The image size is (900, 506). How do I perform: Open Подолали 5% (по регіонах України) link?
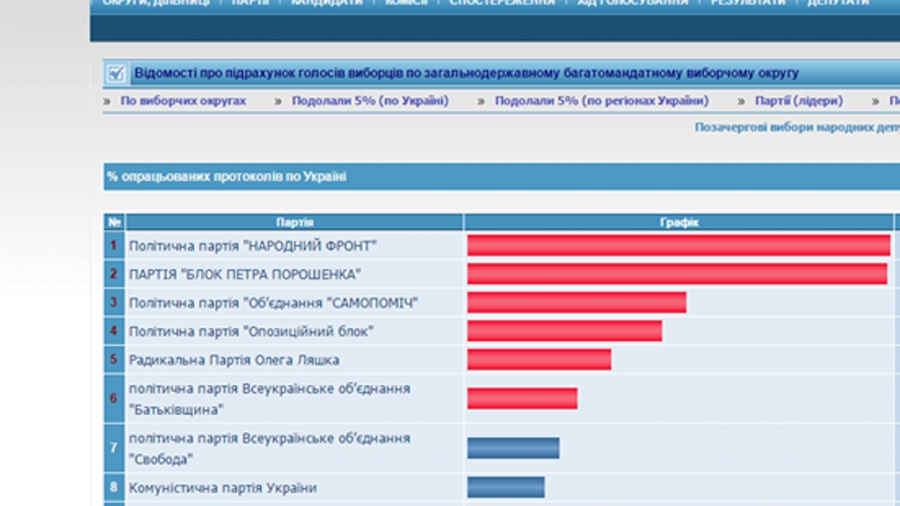tap(601, 101)
